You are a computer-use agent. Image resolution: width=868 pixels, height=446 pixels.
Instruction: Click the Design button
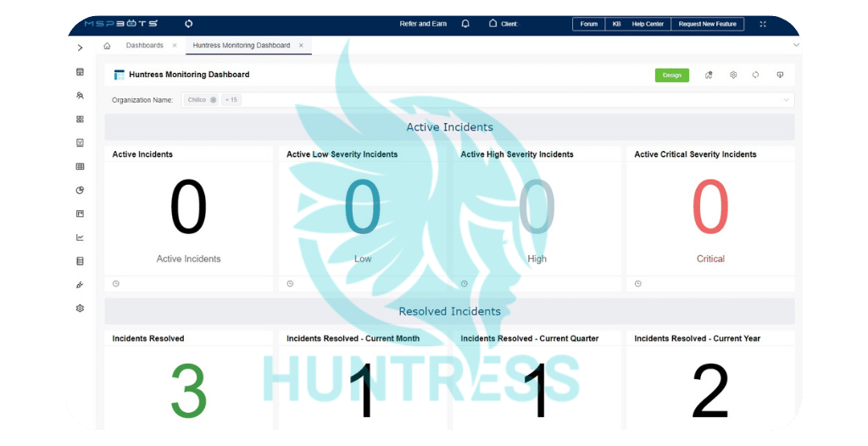[x=672, y=75]
